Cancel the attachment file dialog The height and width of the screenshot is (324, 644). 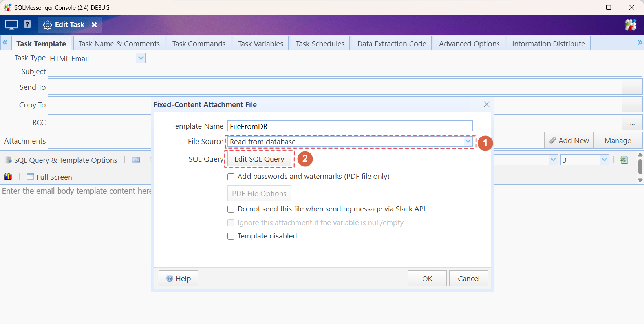469,278
